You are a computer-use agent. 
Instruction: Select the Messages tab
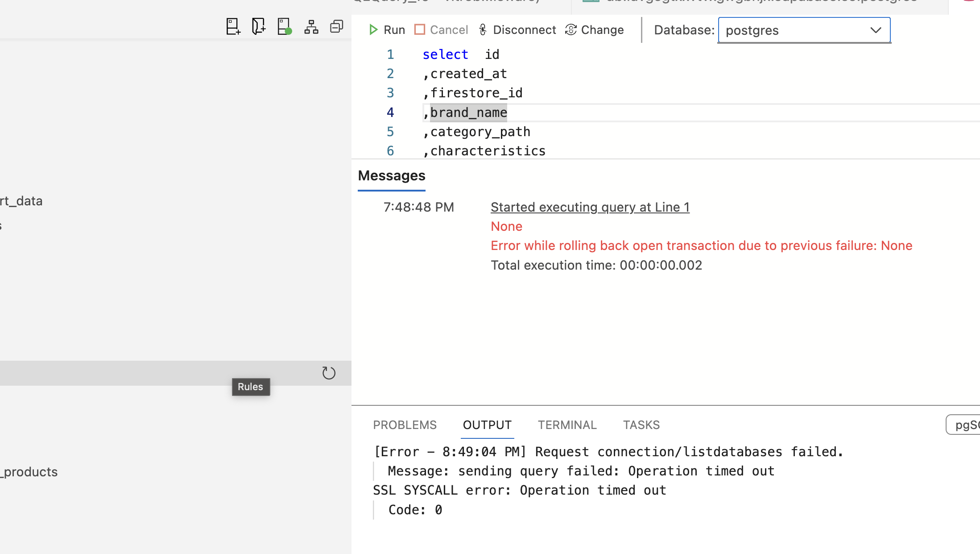391,175
